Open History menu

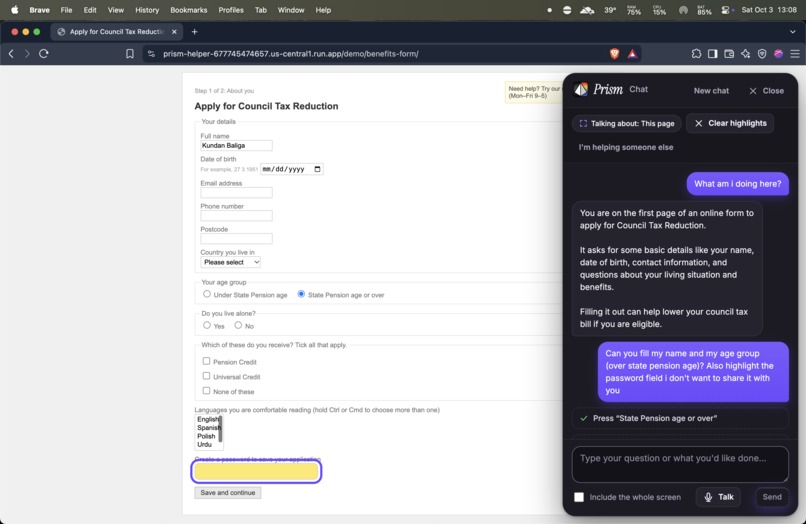click(147, 10)
